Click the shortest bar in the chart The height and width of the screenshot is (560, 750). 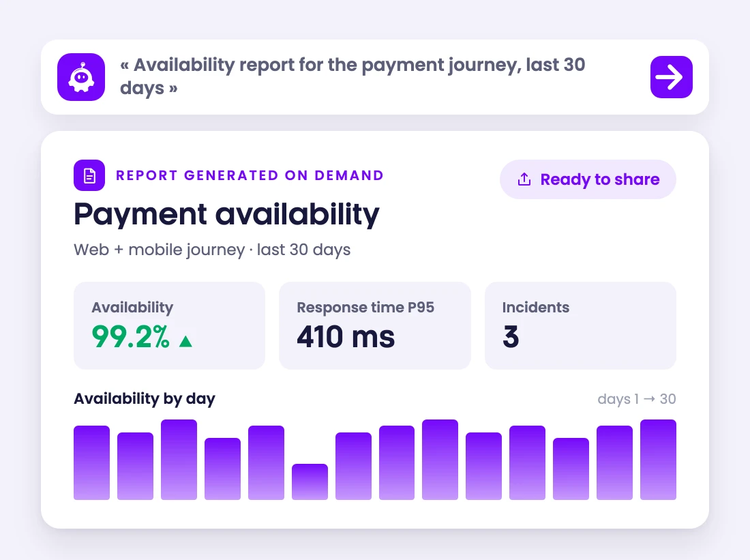coord(310,482)
